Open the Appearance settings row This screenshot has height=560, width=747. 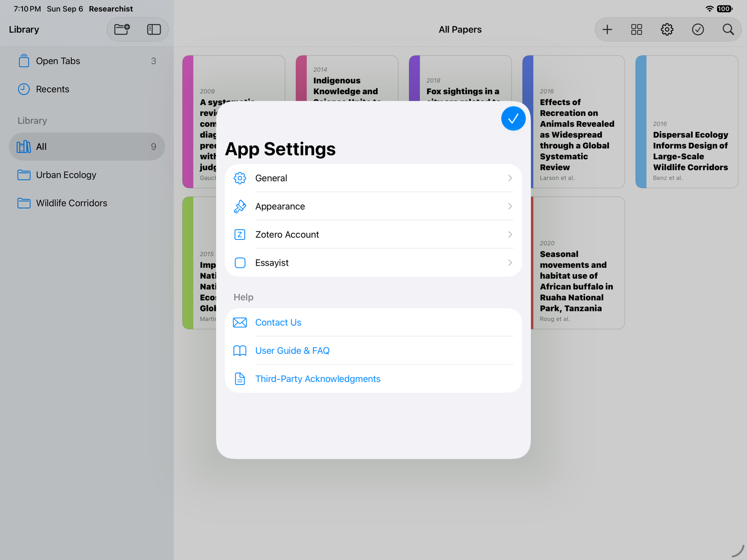point(373,206)
